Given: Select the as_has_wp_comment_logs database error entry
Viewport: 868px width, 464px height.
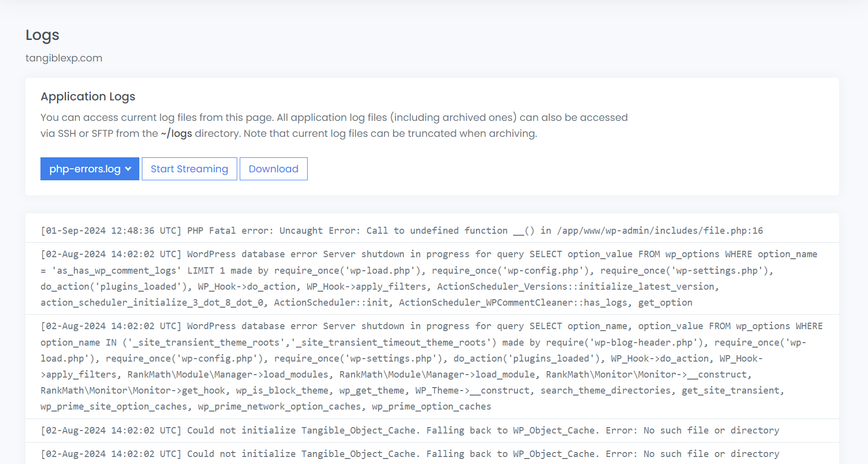Looking at the screenshot, I should (x=429, y=278).
